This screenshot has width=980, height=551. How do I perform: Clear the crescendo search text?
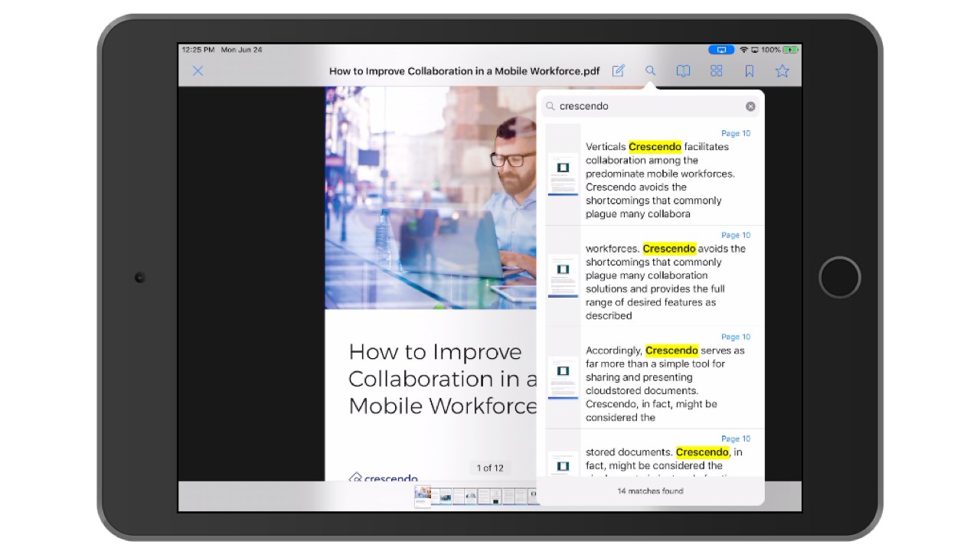(x=750, y=106)
